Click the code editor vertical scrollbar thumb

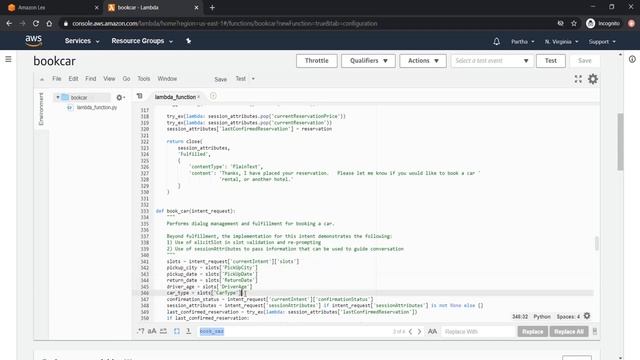(596, 243)
